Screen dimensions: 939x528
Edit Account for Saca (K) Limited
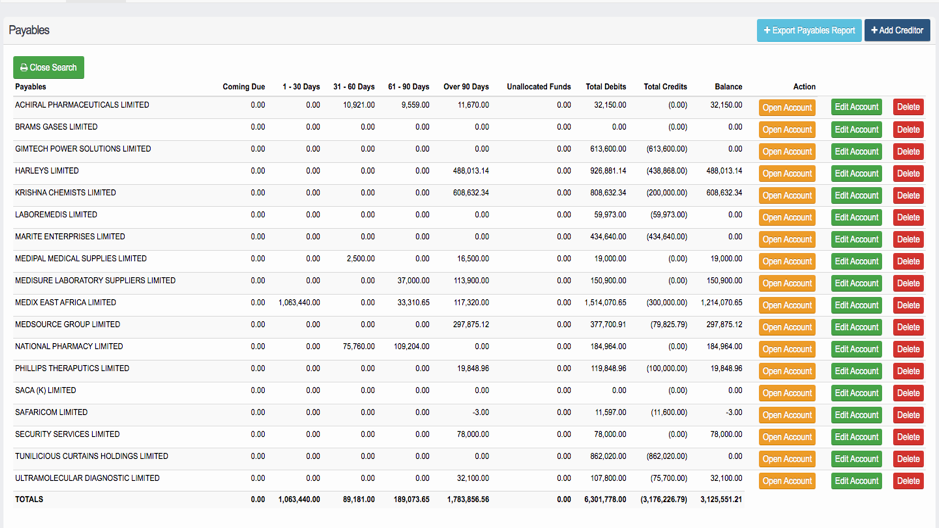pyautogui.click(x=856, y=393)
